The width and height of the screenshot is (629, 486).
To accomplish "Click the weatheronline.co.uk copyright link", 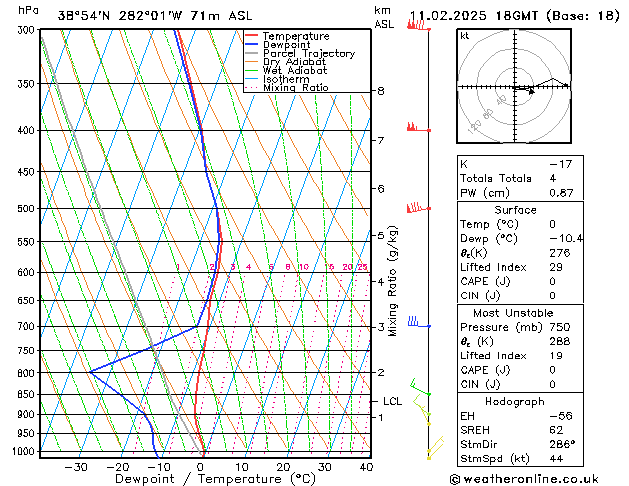I will (x=524, y=479).
